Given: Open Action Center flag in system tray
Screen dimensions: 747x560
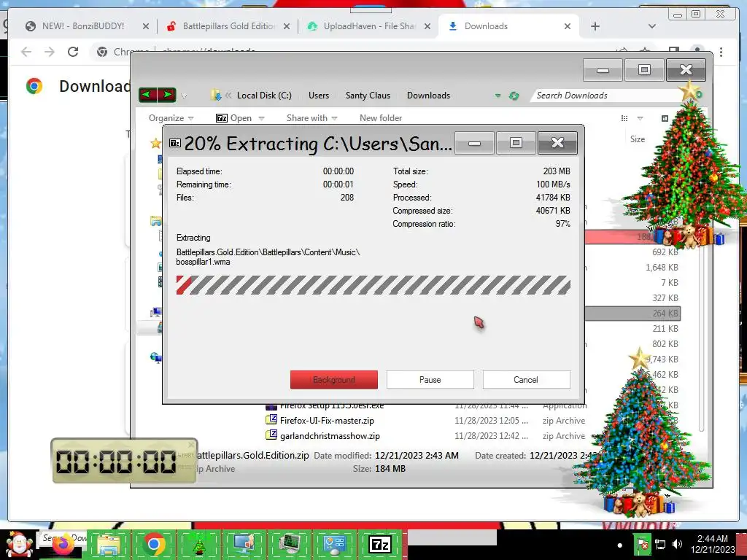Looking at the screenshot, I should point(642,544).
